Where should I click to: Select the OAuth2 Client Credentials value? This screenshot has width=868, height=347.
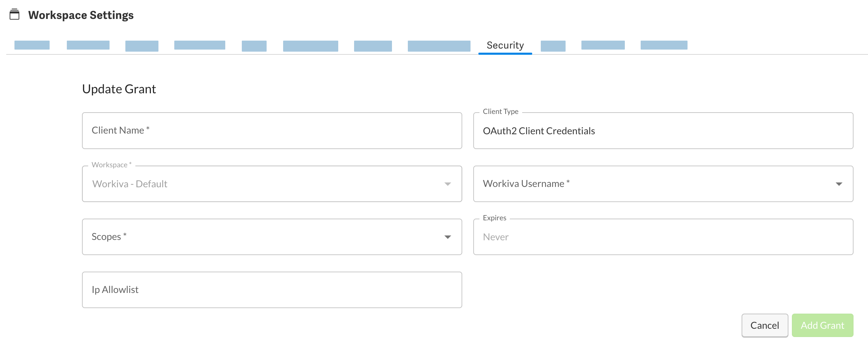click(x=539, y=130)
